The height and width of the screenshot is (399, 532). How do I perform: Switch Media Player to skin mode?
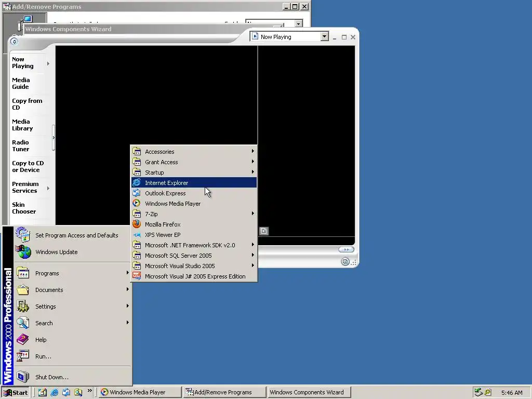(x=345, y=262)
